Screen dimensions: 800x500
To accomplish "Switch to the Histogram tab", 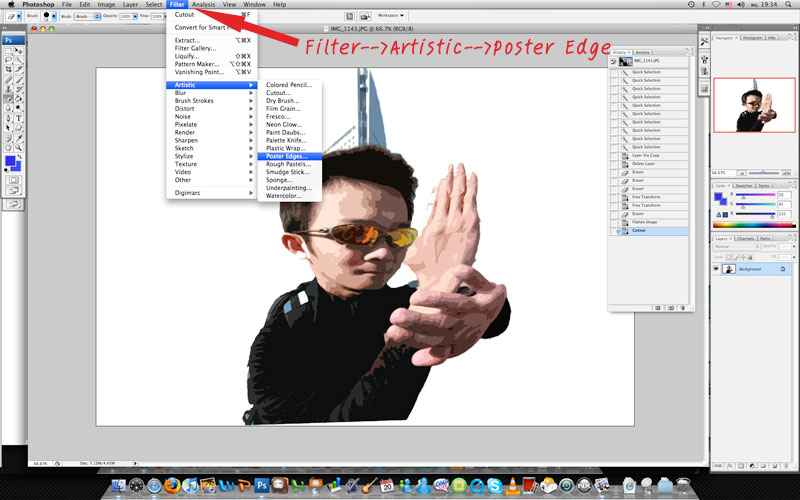I will click(753, 38).
